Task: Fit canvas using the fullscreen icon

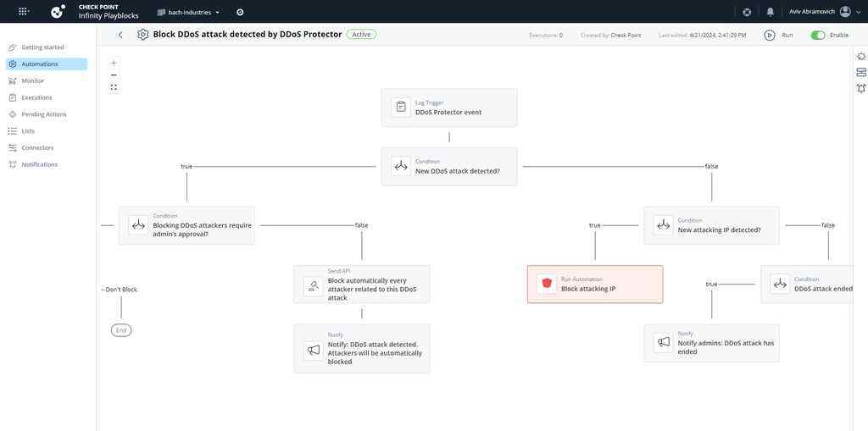Action: (114, 87)
